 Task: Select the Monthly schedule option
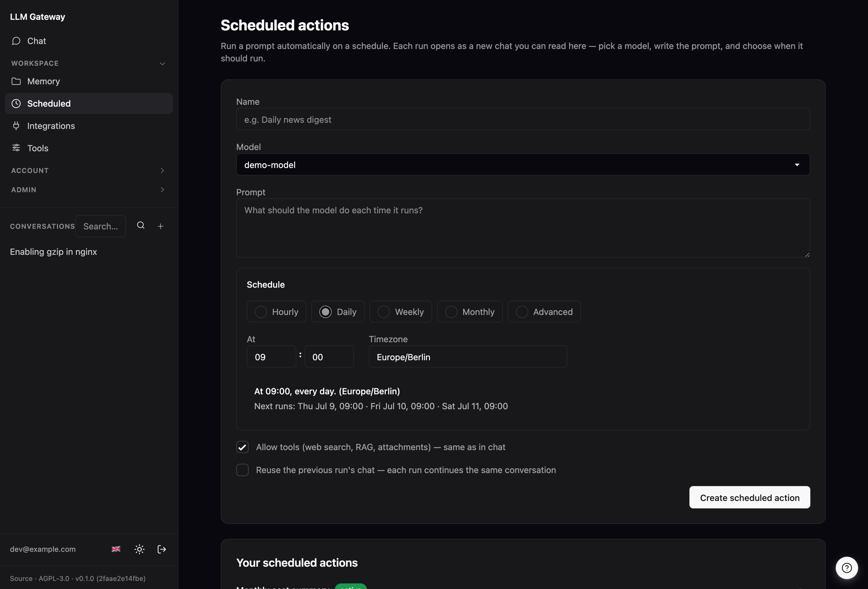470,312
